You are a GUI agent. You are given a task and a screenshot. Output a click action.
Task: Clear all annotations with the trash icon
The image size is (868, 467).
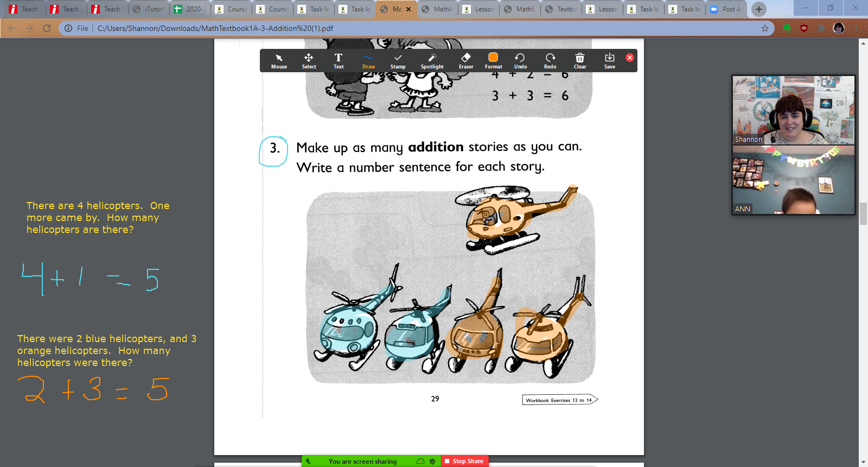click(580, 61)
